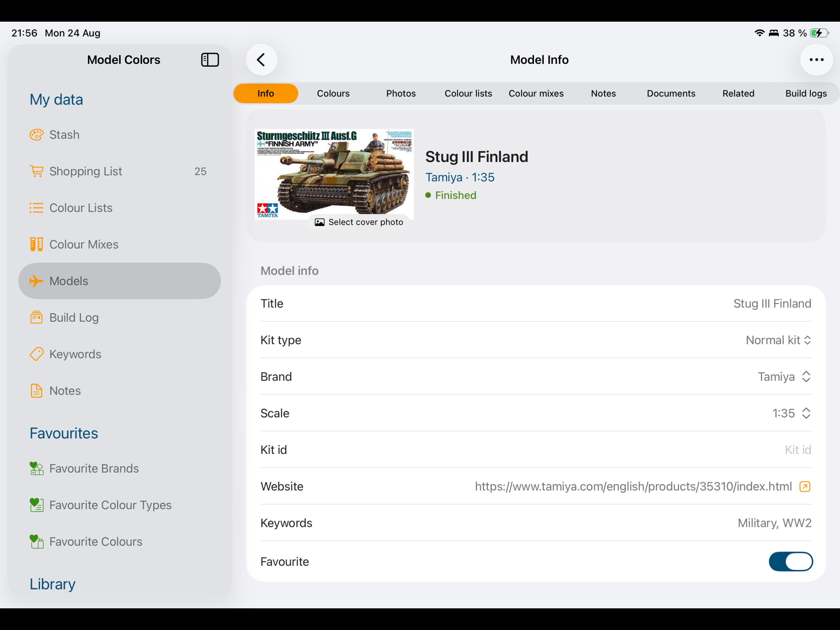
Task: Open Shopping List in the sidebar
Action: [x=119, y=171]
